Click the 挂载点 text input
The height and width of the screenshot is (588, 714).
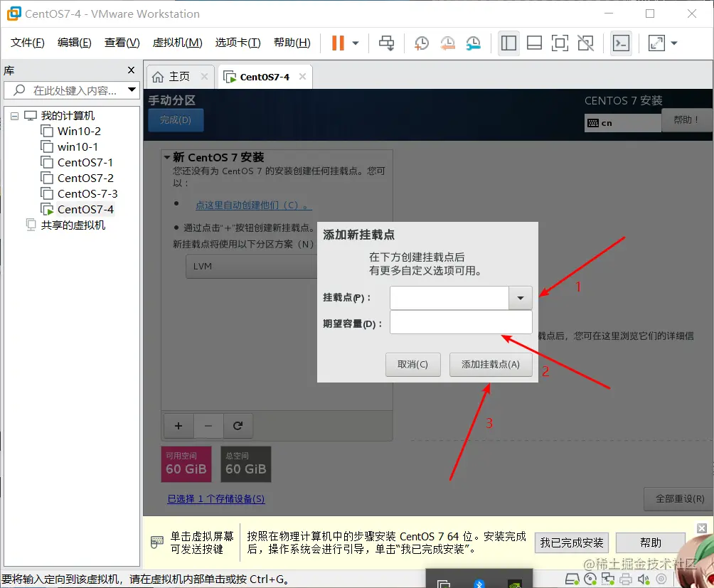449,298
